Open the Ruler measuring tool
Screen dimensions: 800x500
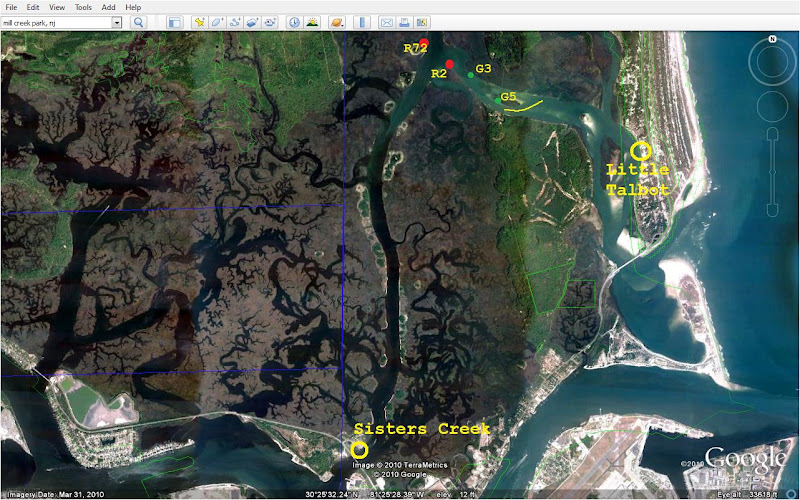click(x=362, y=22)
